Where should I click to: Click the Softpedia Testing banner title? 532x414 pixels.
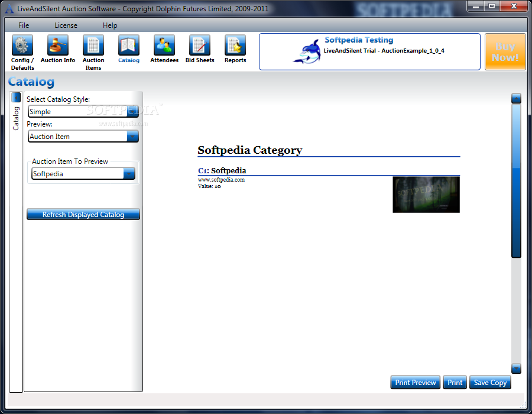point(359,40)
